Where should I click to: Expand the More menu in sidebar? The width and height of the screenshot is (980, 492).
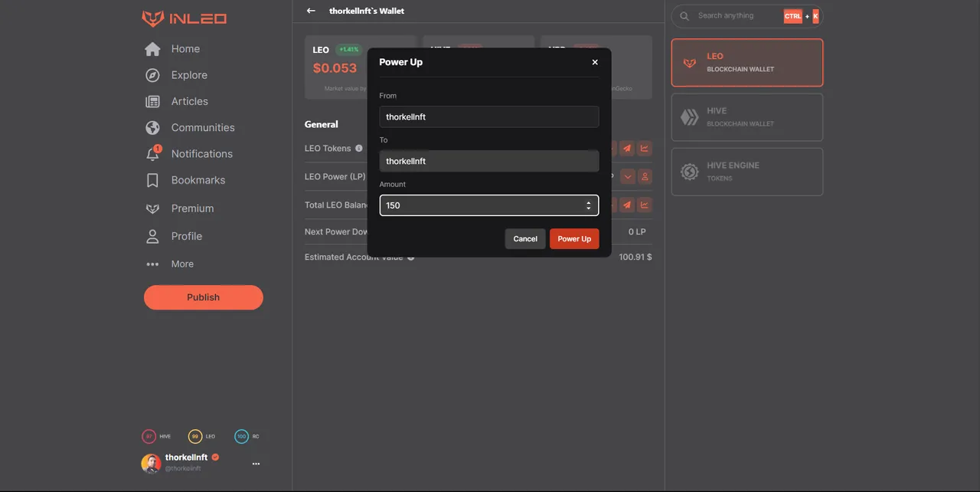[x=170, y=264]
